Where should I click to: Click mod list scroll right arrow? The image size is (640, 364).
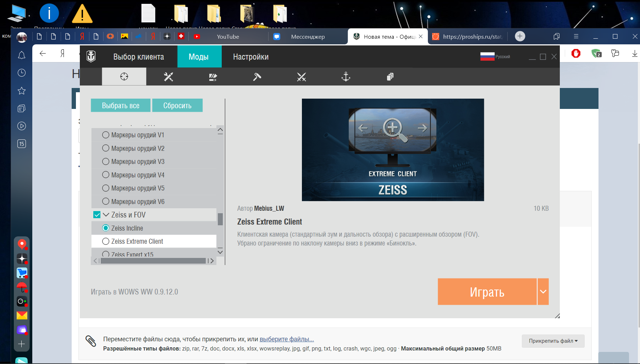coord(212,261)
